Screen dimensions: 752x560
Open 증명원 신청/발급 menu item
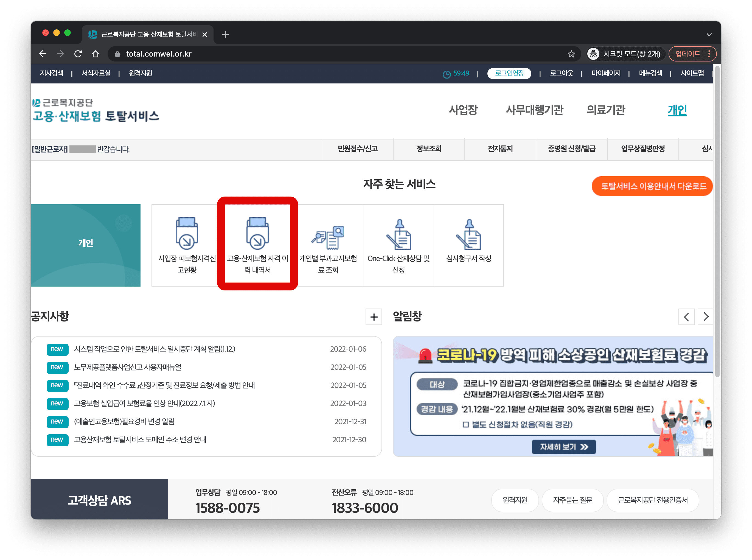tap(571, 149)
